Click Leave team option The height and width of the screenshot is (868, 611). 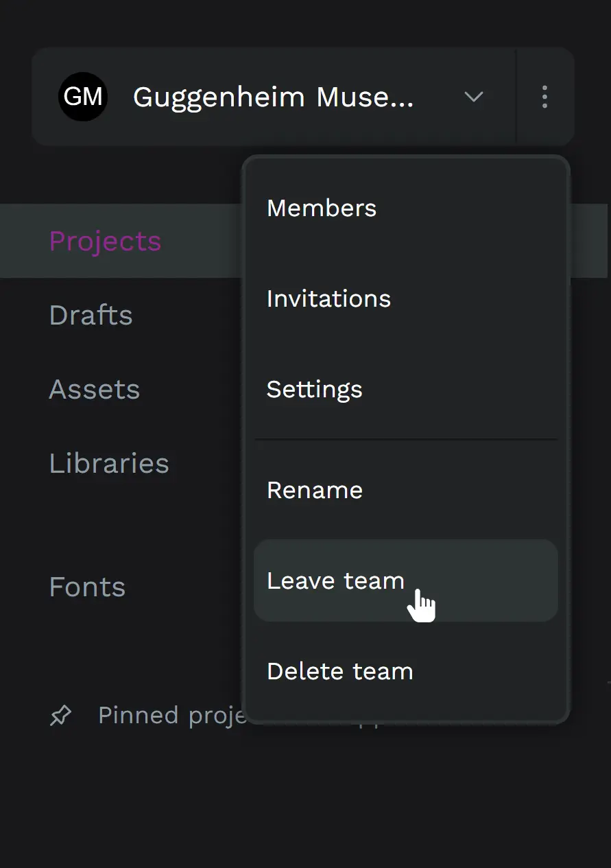pyautogui.click(x=336, y=580)
